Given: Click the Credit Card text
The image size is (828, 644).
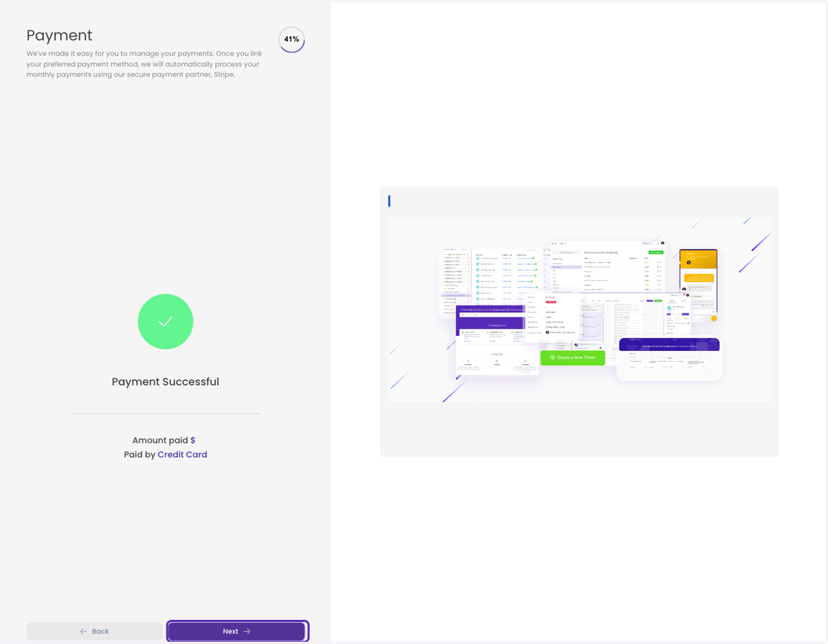Looking at the screenshot, I should [x=182, y=454].
